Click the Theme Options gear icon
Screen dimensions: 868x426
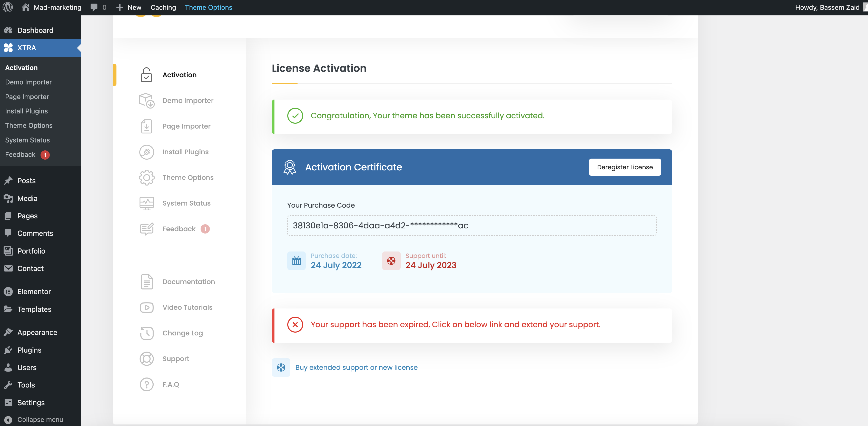tap(146, 178)
